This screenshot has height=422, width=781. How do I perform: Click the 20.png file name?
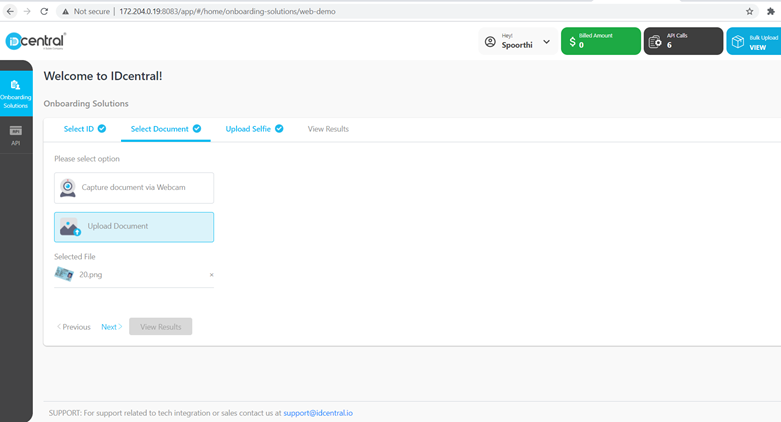pos(91,275)
